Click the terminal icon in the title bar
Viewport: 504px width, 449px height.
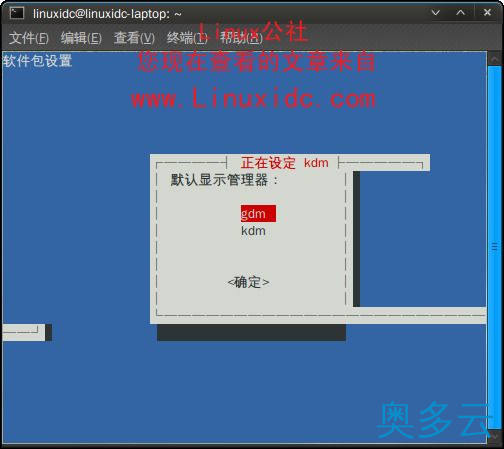click(x=17, y=13)
